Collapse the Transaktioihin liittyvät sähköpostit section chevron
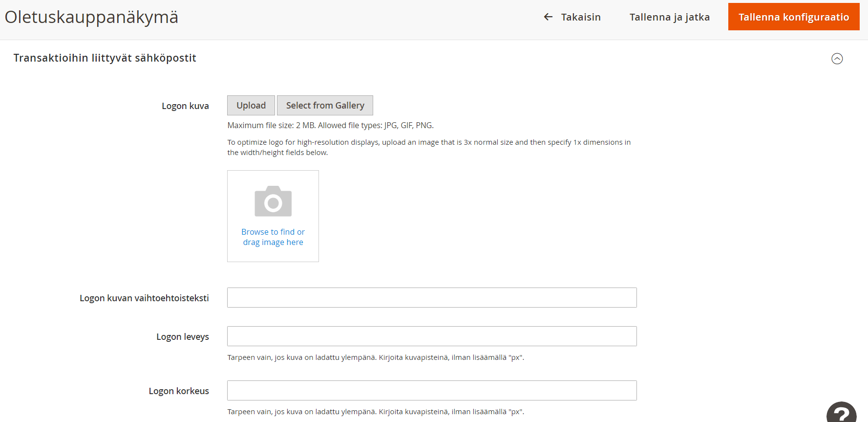The image size is (868, 422). (837, 59)
